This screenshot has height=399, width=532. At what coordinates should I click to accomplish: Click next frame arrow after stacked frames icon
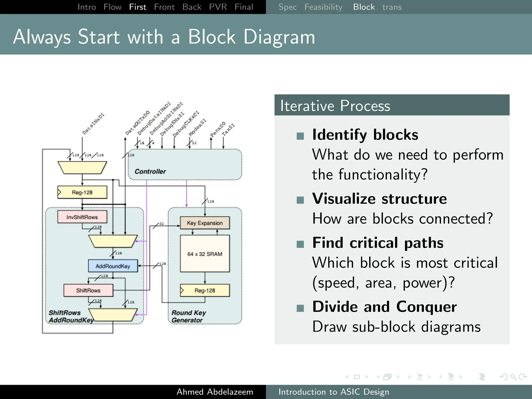pos(398,377)
